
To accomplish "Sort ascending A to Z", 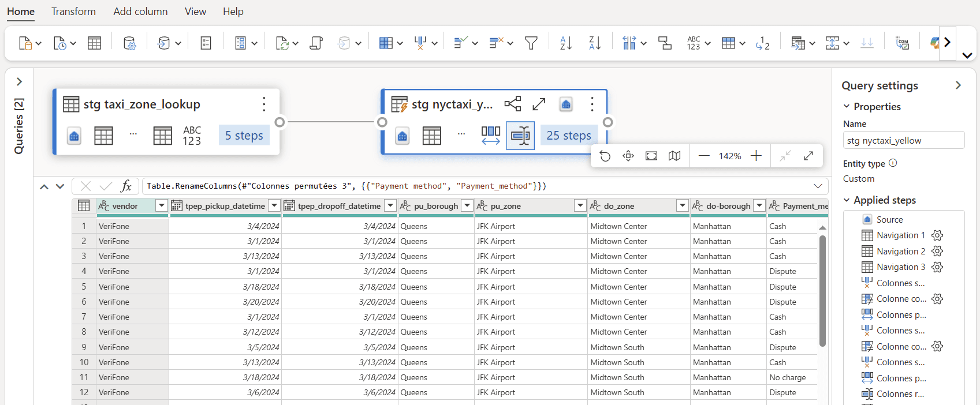I will pos(566,43).
